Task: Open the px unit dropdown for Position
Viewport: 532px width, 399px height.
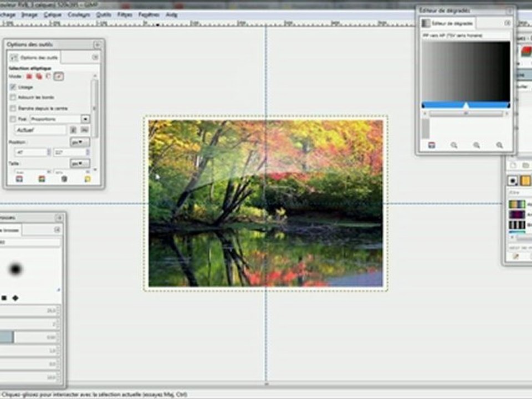Action: pos(80,142)
